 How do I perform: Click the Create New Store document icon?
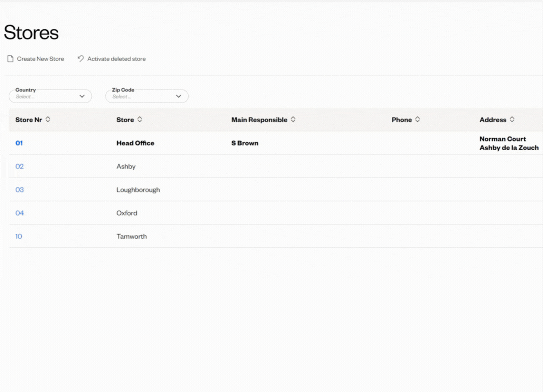tap(10, 59)
